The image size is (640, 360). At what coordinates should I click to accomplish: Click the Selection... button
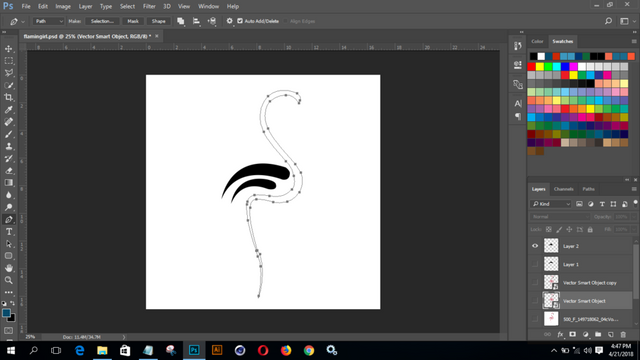tap(102, 21)
